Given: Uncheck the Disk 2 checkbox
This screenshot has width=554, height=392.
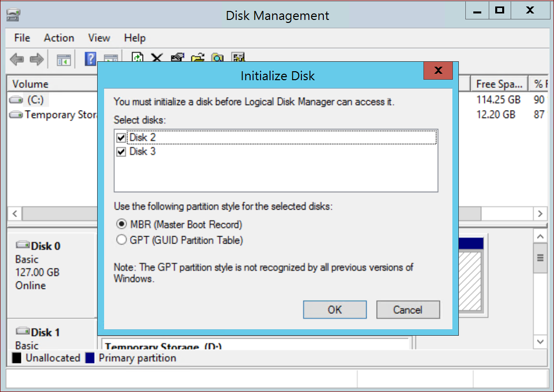Looking at the screenshot, I should [x=121, y=137].
